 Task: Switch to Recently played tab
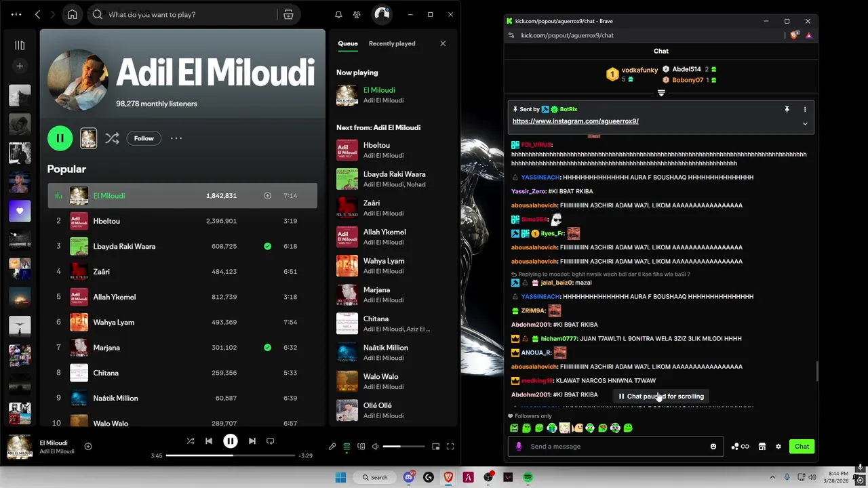tap(392, 43)
